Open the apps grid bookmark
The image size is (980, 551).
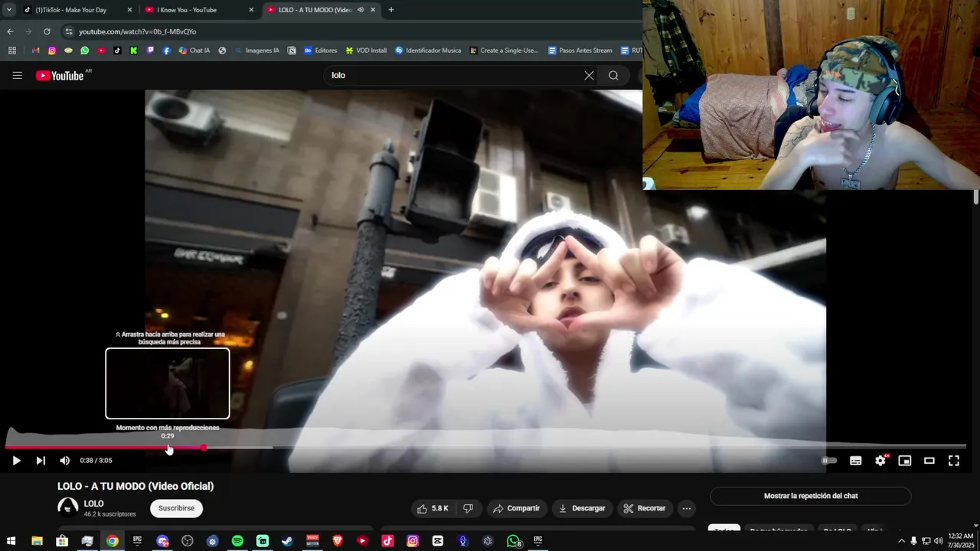(x=11, y=51)
